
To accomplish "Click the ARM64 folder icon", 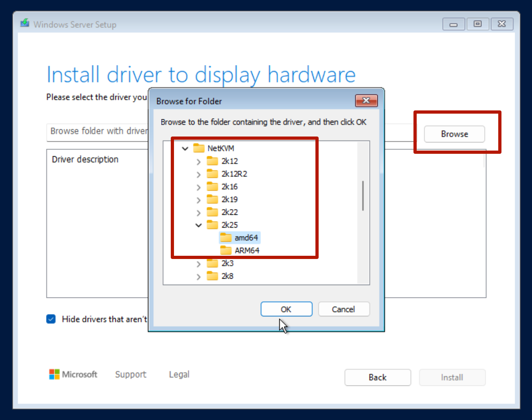I will click(x=226, y=251).
